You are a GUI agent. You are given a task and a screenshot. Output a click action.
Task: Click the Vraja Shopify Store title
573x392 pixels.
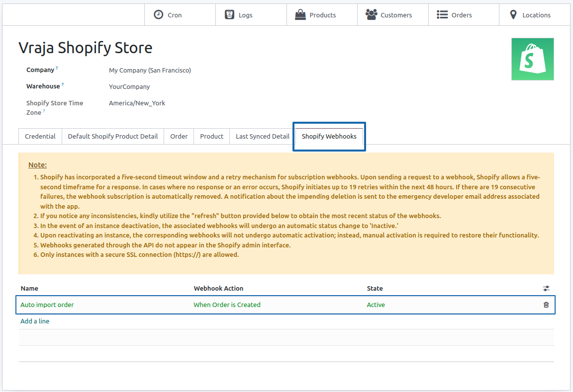pyautogui.click(x=86, y=48)
